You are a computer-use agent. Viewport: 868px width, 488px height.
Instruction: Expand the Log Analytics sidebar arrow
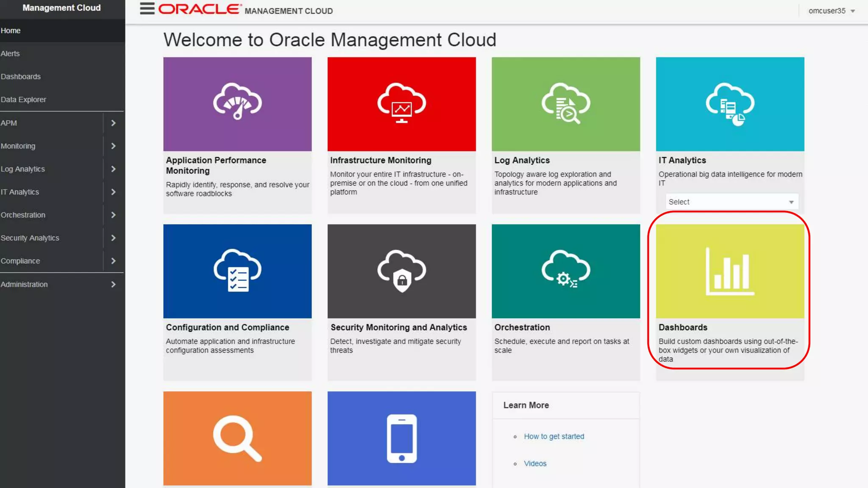click(x=113, y=169)
